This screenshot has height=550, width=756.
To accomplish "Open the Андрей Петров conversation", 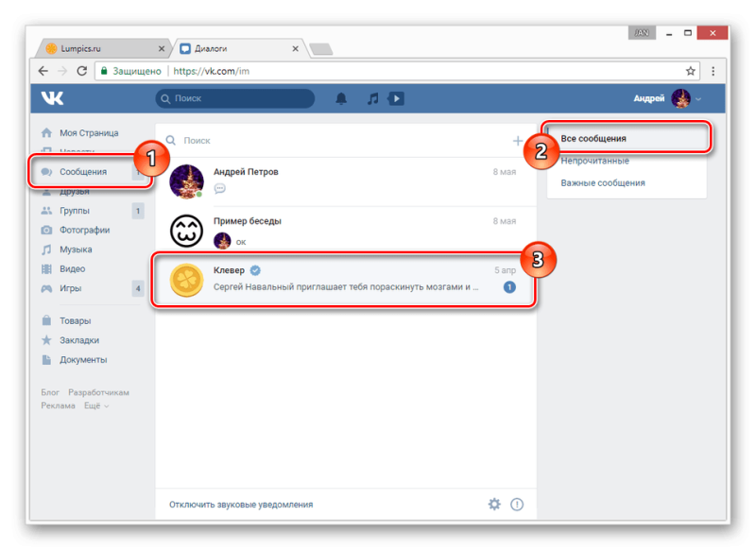I will click(x=345, y=181).
